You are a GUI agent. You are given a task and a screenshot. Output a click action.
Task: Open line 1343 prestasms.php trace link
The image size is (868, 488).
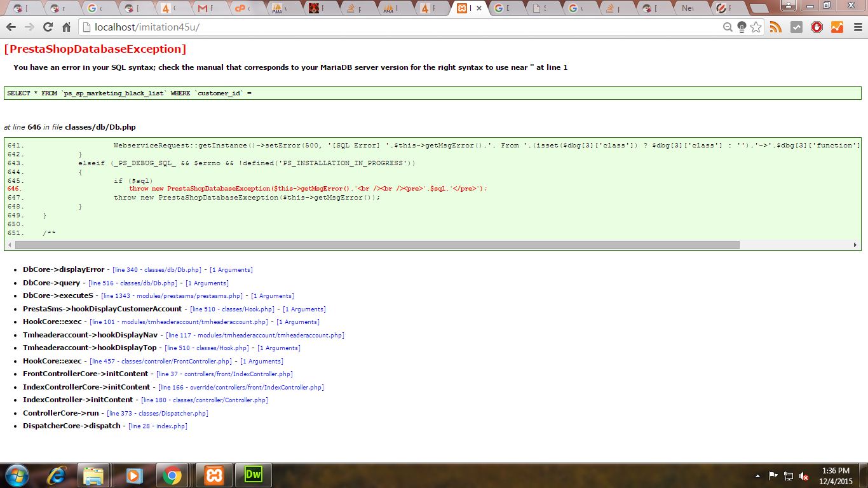click(172, 296)
